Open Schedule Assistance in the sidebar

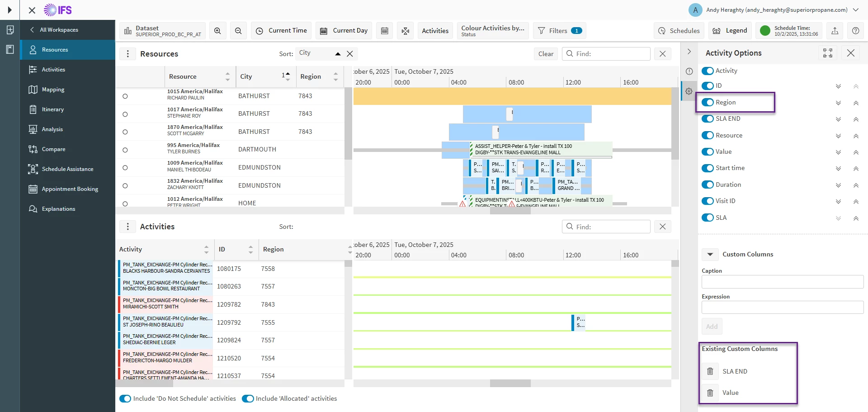point(67,169)
